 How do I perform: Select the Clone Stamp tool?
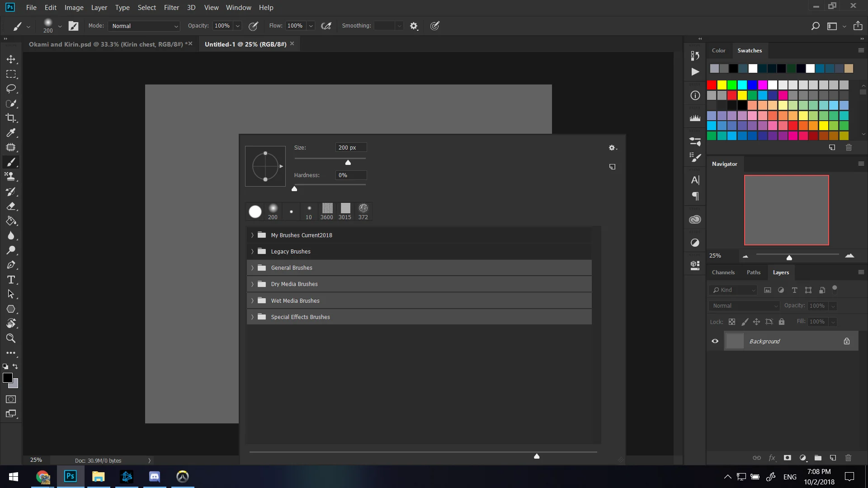point(11,176)
